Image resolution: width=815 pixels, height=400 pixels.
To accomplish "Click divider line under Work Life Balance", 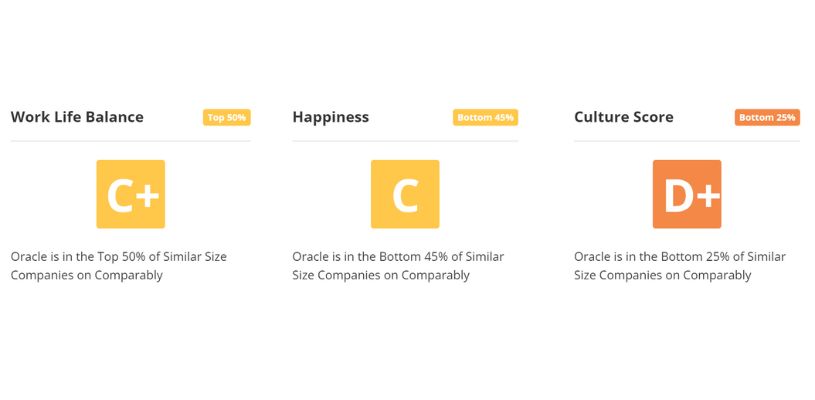I will 130,141.
